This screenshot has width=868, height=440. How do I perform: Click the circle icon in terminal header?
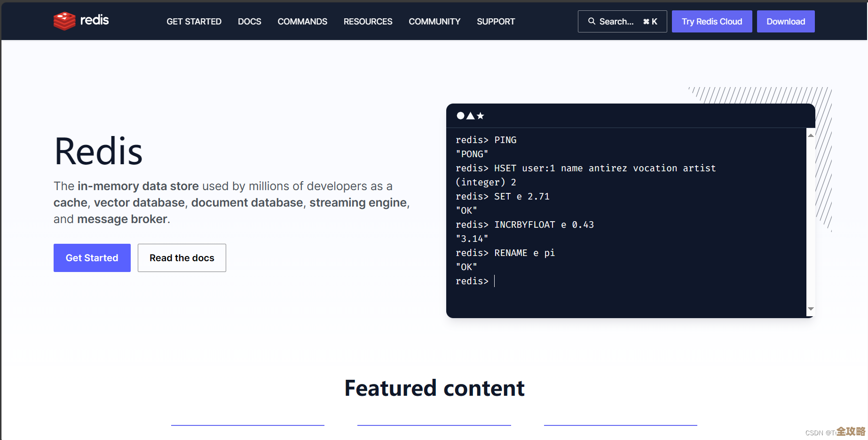click(x=460, y=116)
